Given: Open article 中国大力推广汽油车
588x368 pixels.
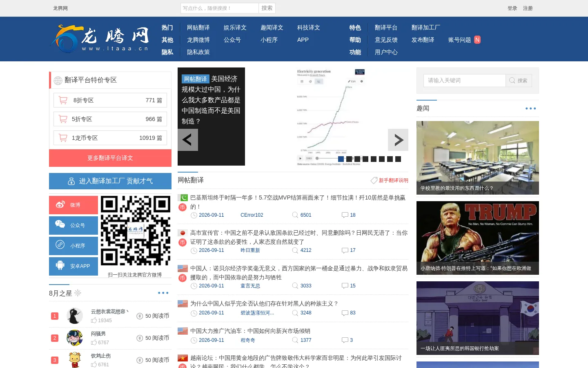Looking at the screenshot, I should coord(250,331).
